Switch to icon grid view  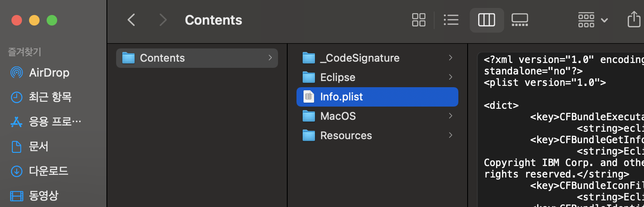(x=418, y=20)
